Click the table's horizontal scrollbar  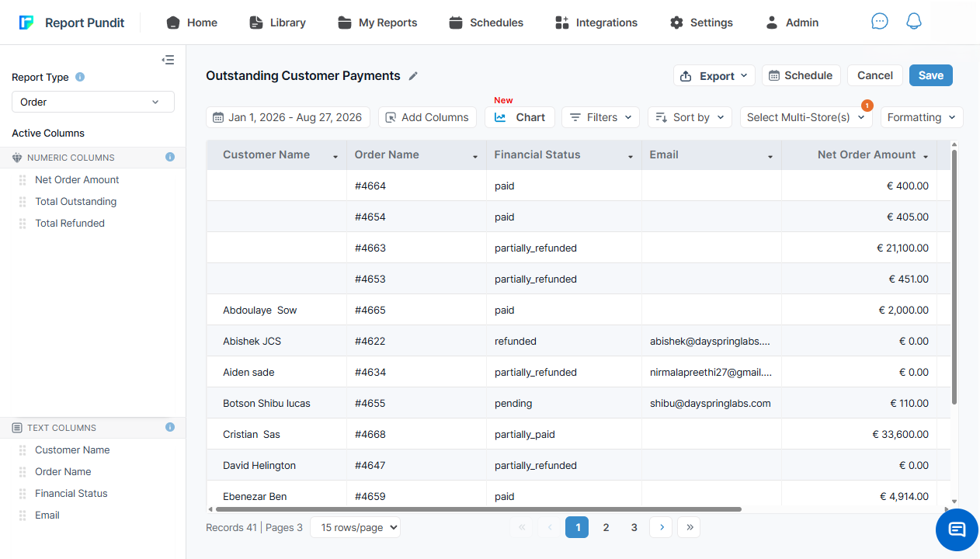(478, 509)
